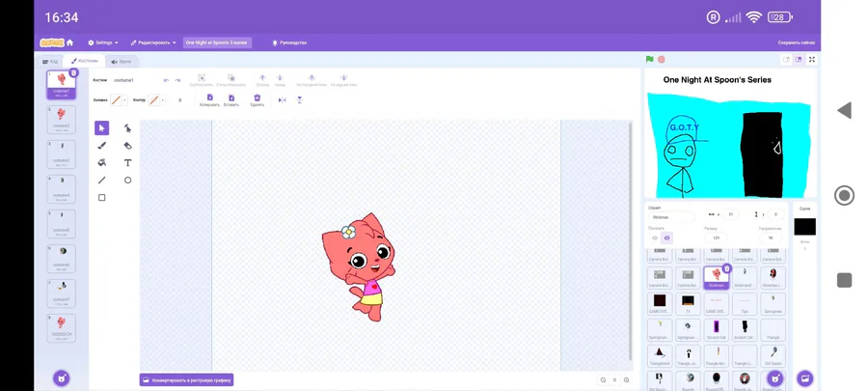Add a new backdrop with round button
Image resolution: width=868 pixels, height=391 pixels.
pos(805,378)
